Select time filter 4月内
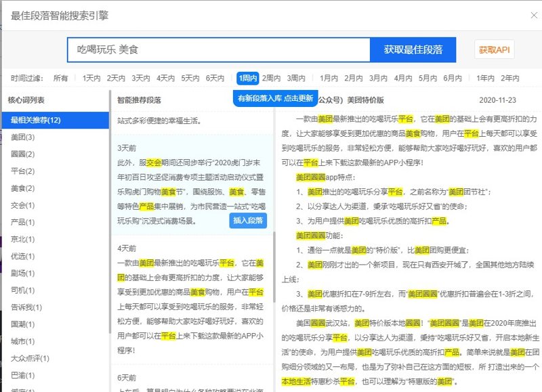This screenshot has height=392, width=542. (403, 78)
